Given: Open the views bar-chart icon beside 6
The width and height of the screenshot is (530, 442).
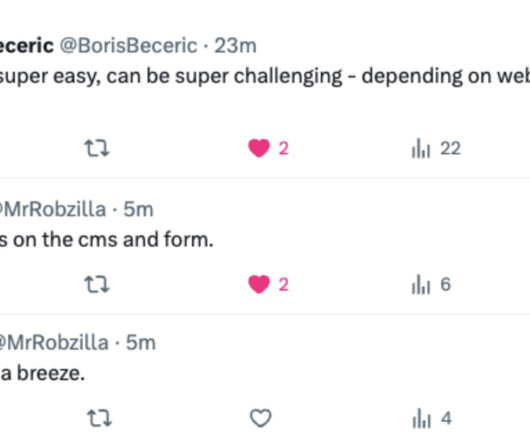Looking at the screenshot, I should click(421, 284).
